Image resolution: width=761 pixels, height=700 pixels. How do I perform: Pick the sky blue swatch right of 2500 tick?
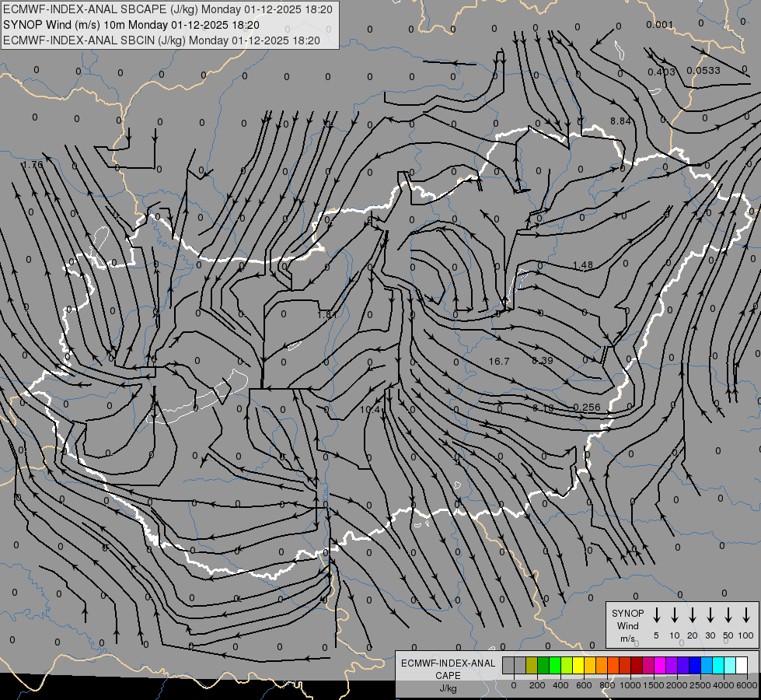tap(706, 665)
